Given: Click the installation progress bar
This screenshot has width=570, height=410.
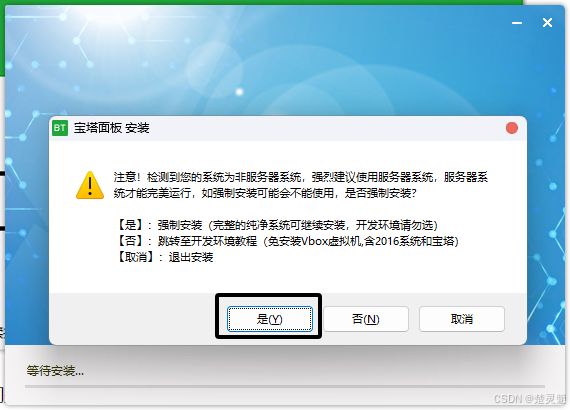Looking at the screenshot, I should (285, 387).
